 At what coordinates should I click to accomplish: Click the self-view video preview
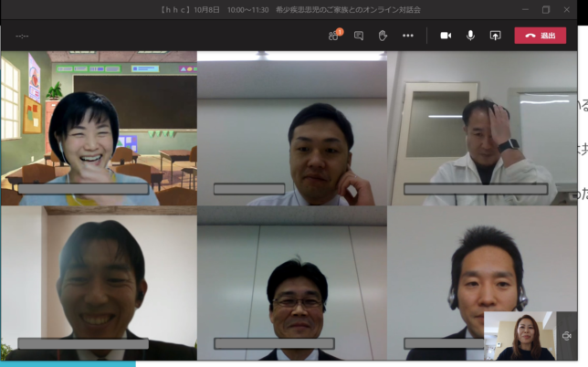point(519,337)
